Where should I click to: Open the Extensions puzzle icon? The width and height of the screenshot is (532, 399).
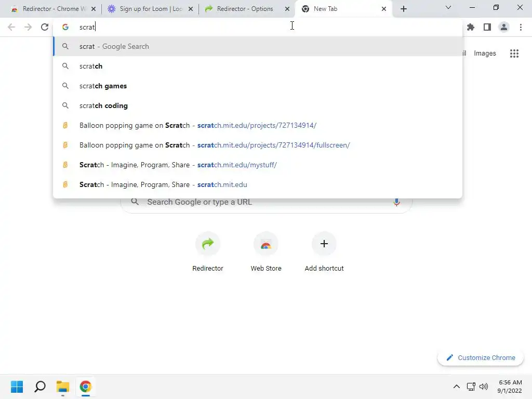(x=471, y=27)
